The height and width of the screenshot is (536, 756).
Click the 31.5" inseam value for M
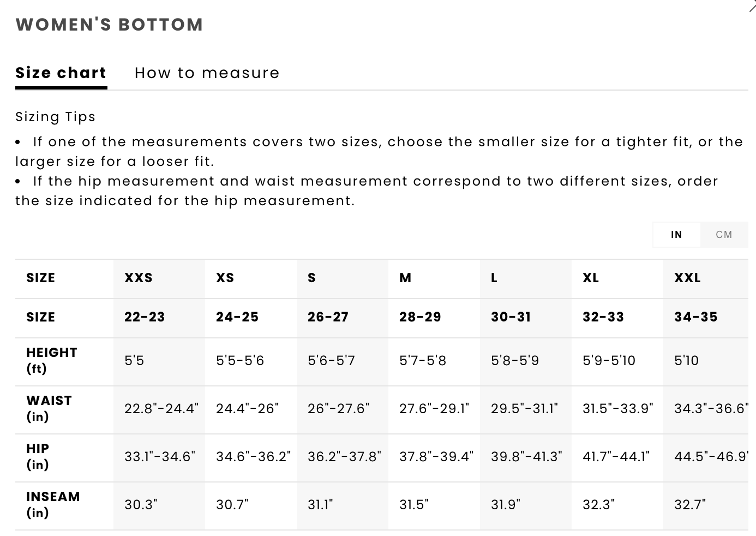tap(414, 504)
